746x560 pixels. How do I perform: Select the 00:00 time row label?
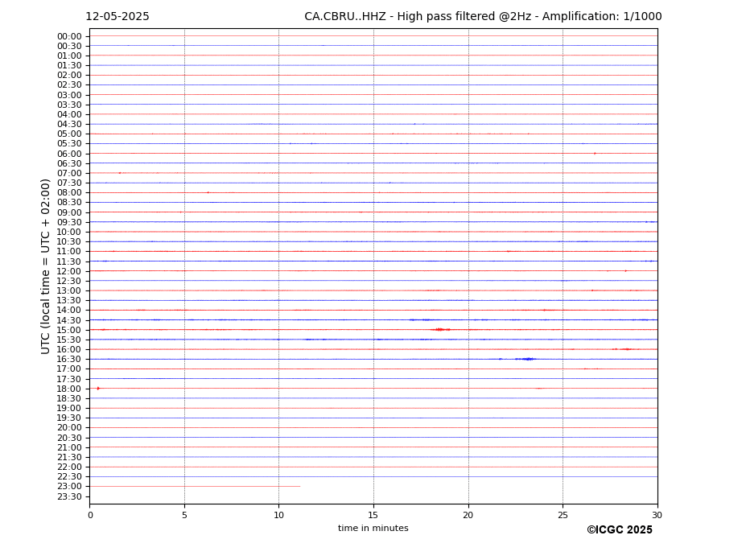(x=69, y=37)
